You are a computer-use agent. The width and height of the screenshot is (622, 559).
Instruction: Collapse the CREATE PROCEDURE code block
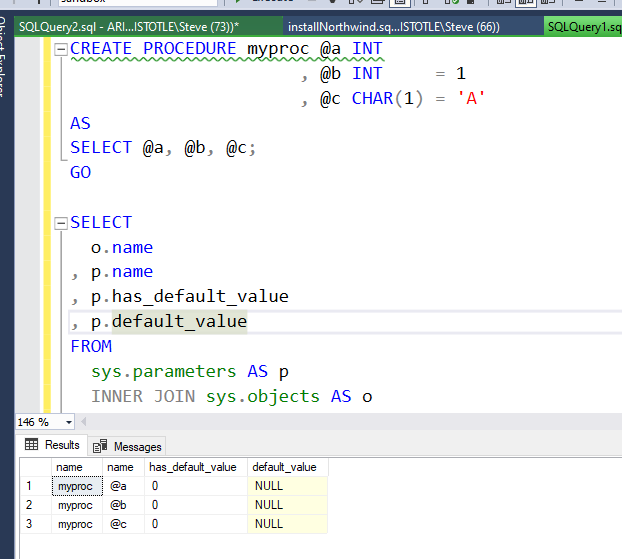(61, 48)
